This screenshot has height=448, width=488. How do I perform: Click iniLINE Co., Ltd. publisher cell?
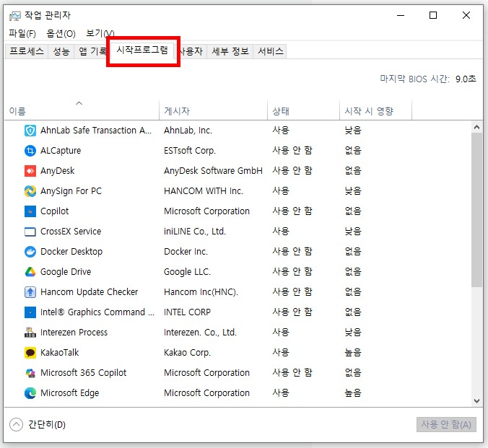pos(195,232)
